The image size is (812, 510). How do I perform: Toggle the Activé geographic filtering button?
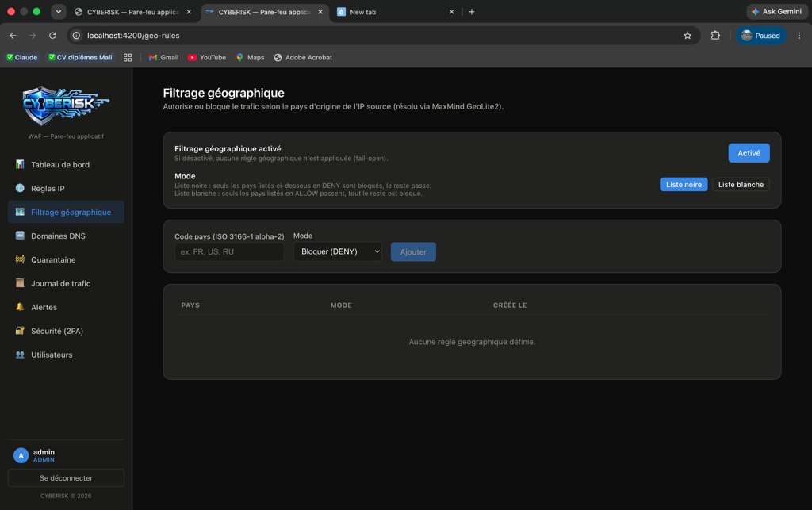tap(749, 153)
